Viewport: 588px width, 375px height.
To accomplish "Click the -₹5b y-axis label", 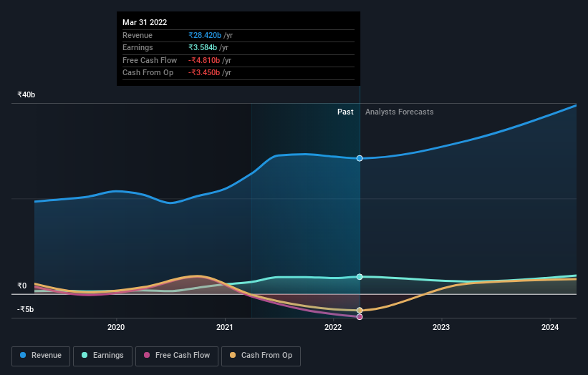I will [x=26, y=309].
